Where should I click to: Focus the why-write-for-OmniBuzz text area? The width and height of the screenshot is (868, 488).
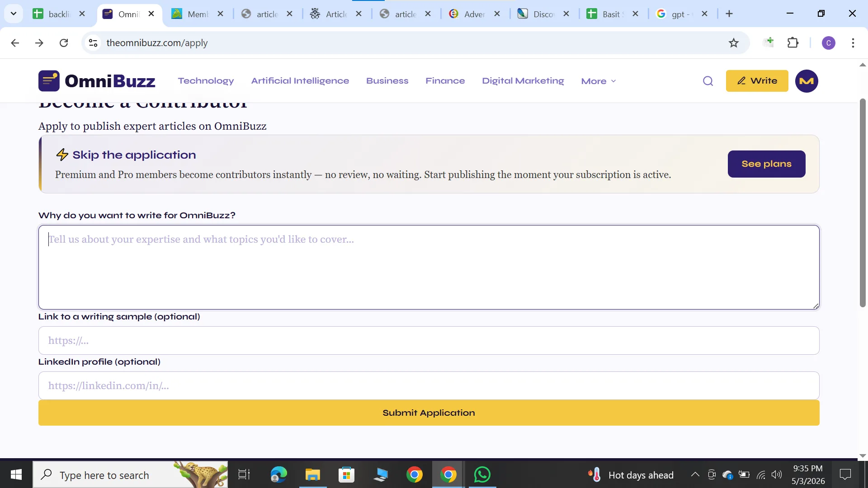point(429,267)
